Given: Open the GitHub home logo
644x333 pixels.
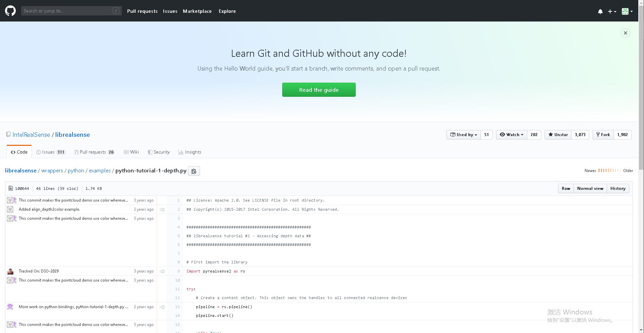Looking at the screenshot, I should tap(10, 11).
